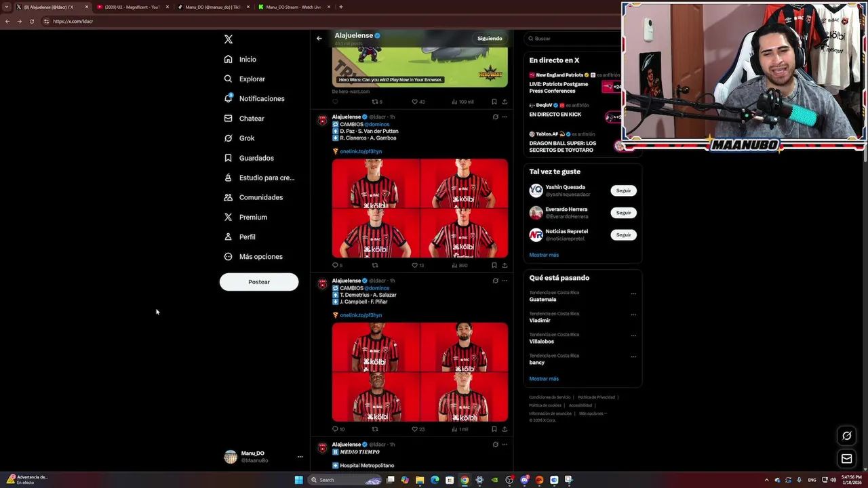Image resolution: width=868 pixels, height=488 pixels.
Task: Switch to Manu_DO TikTok tab
Action: [x=212, y=7]
